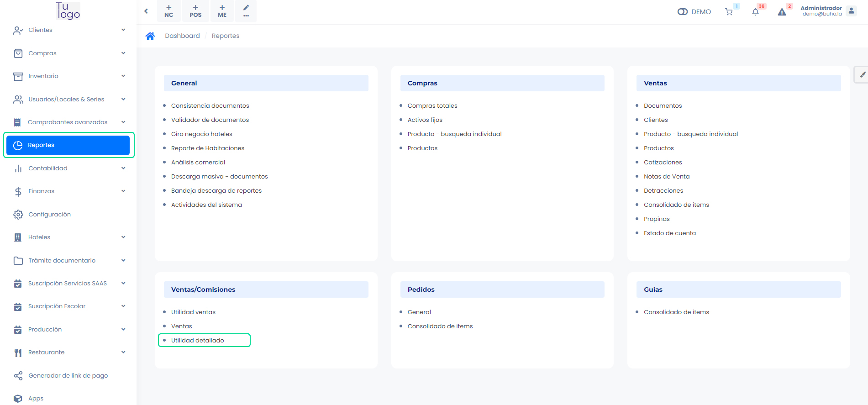The image size is (868, 405).
Task: Collapse sidebar with the left arrow icon
Action: tap(146, 11)
